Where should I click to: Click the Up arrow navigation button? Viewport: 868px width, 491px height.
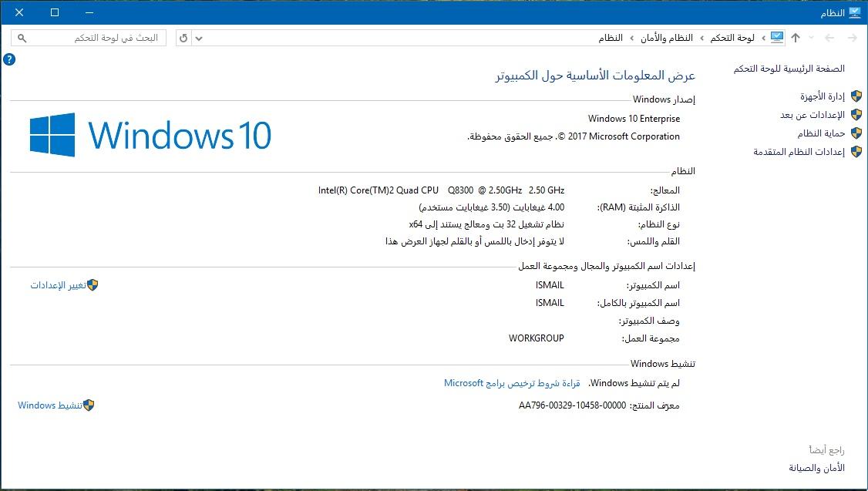[x=796, y=38]
